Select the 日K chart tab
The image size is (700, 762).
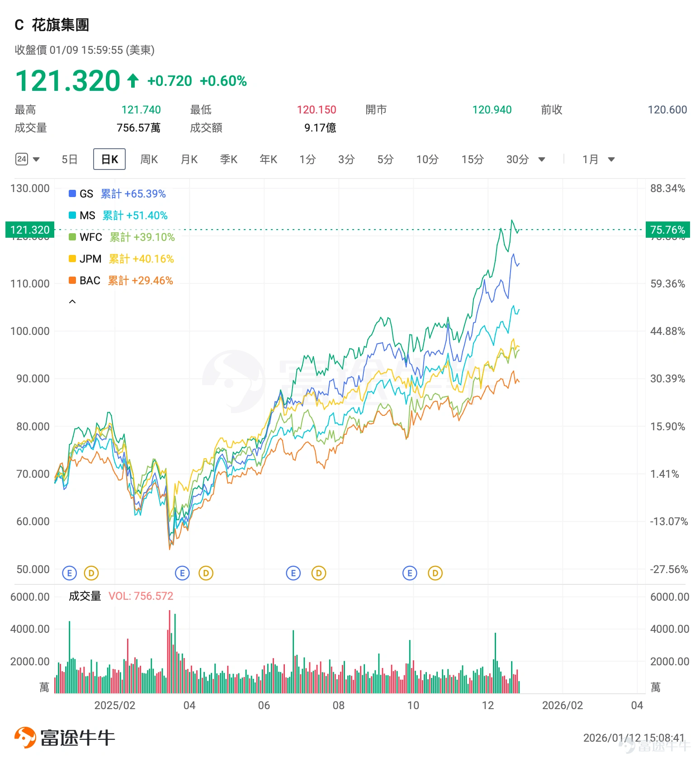click(109, 159)
